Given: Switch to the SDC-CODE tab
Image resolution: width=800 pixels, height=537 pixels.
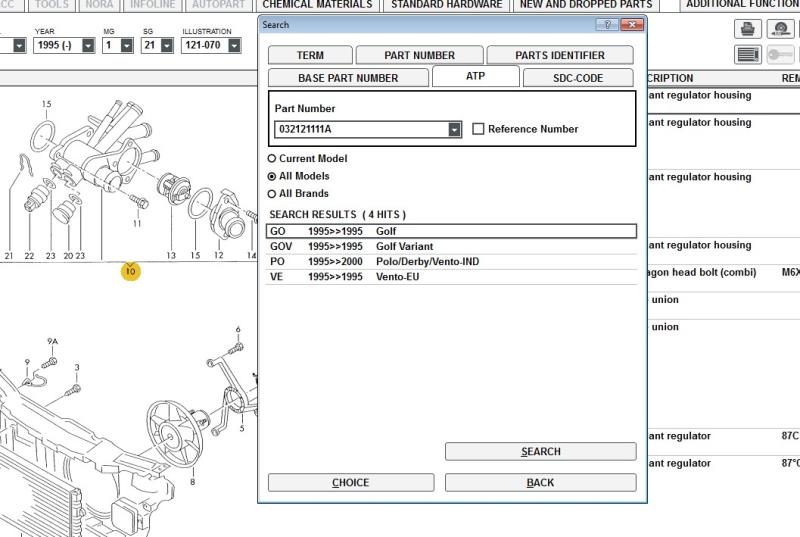Looking at the screenshot, I should [x=578, y=78].
